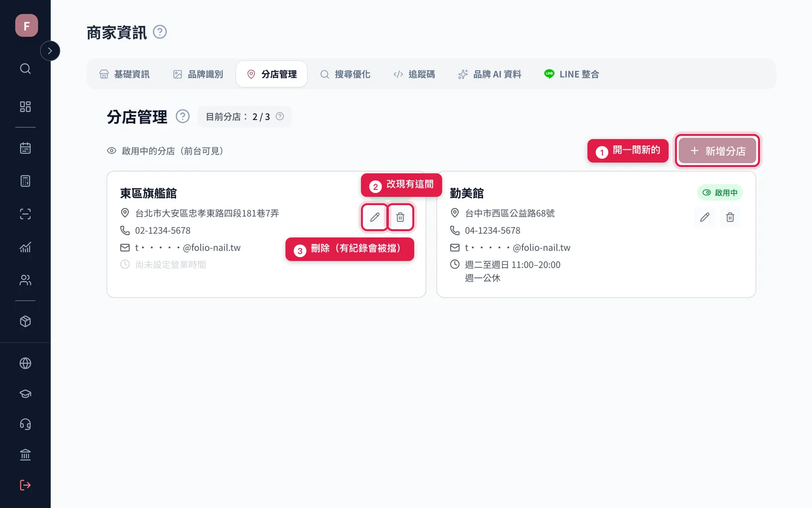Open the 搜尋優化 tab
This screenshot has height=508, width=812.
[x=345, y=74]
